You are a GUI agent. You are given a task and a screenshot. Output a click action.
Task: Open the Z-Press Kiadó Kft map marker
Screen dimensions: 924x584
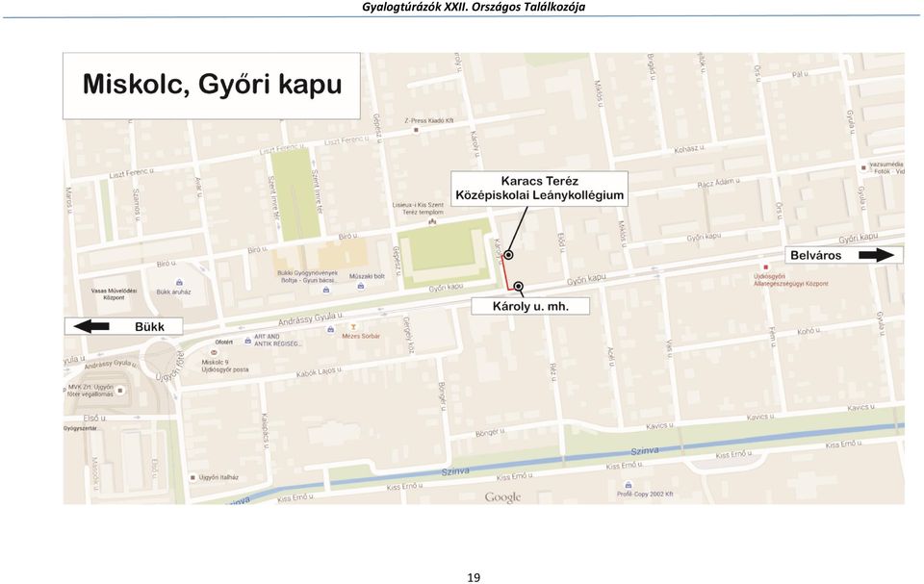416,130
